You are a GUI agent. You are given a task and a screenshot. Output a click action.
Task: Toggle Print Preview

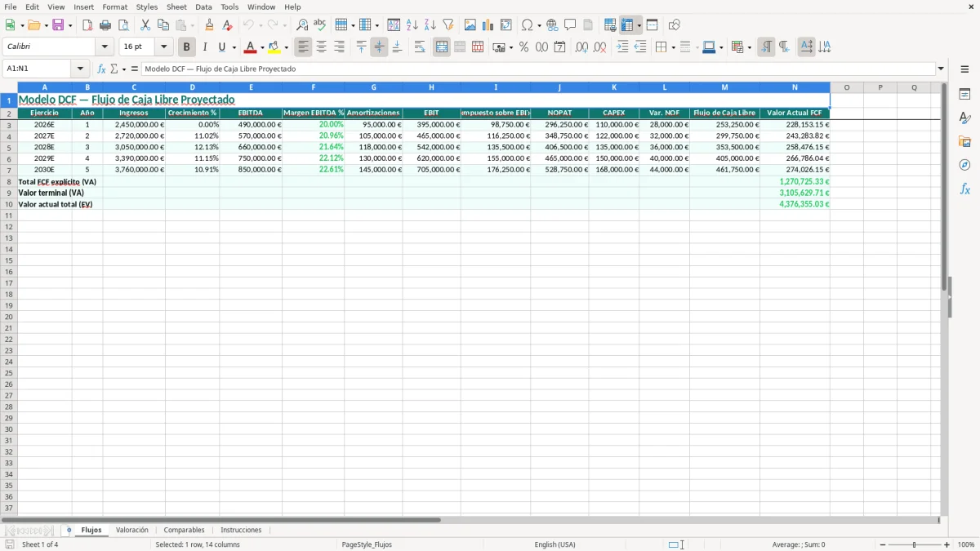click(x=123, y=25)
